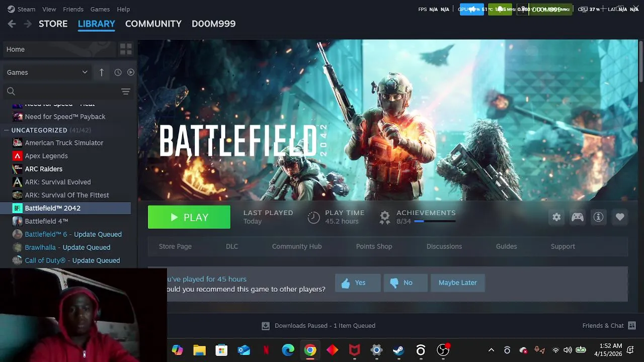This screenshot has height=362, width=644.
Task: Switch to the STORE tab
Action: coord(53,24)
